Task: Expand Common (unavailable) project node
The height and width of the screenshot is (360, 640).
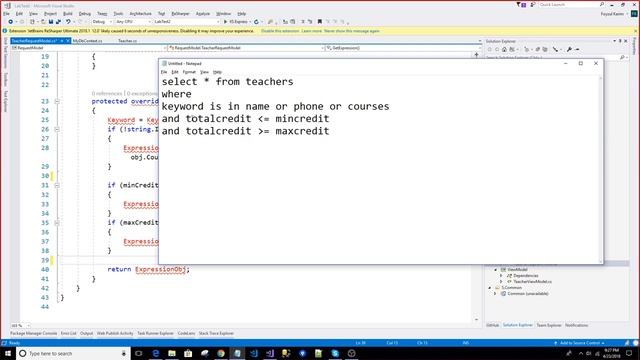Action: coord(496,293)
